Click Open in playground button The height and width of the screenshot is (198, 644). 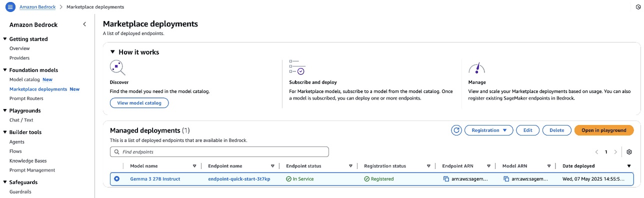604,130
